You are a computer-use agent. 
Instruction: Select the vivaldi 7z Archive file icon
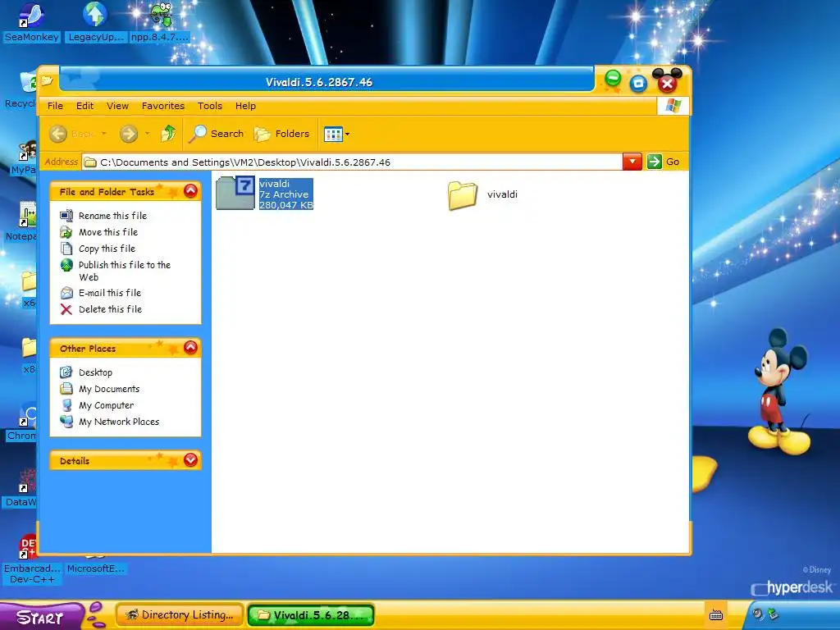click(235, 193)
